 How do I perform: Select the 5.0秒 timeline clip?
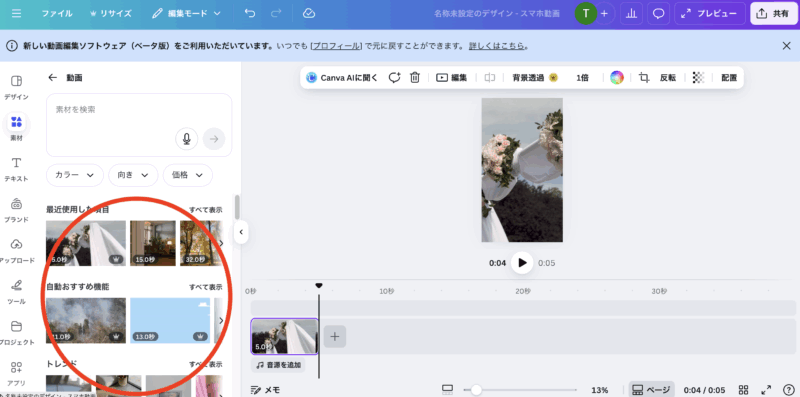pyautogui.click(x=285, y=336)
